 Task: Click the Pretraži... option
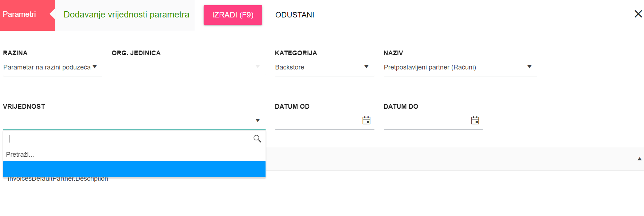click(x=20, y=155)
